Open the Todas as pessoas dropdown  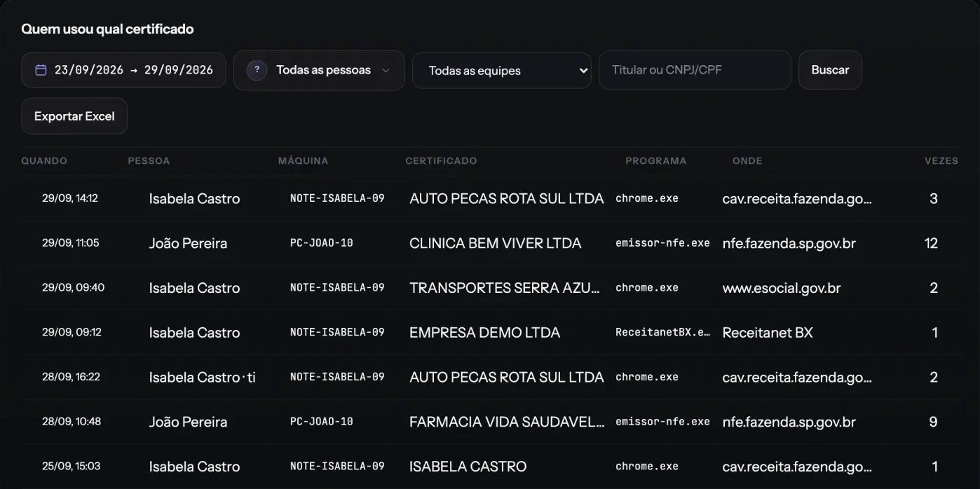click(319, 70)
